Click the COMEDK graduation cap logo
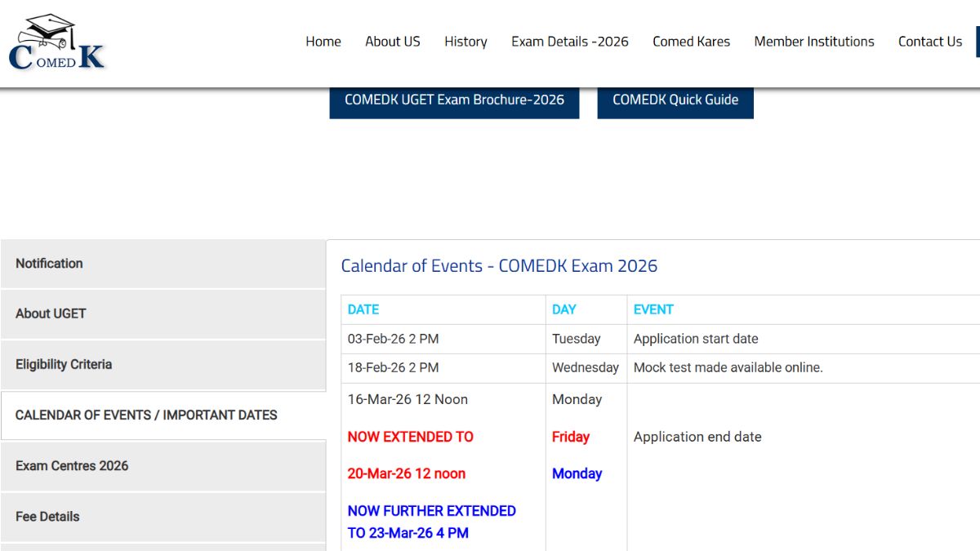Screen dimensions: 980x551 point(56,42)
